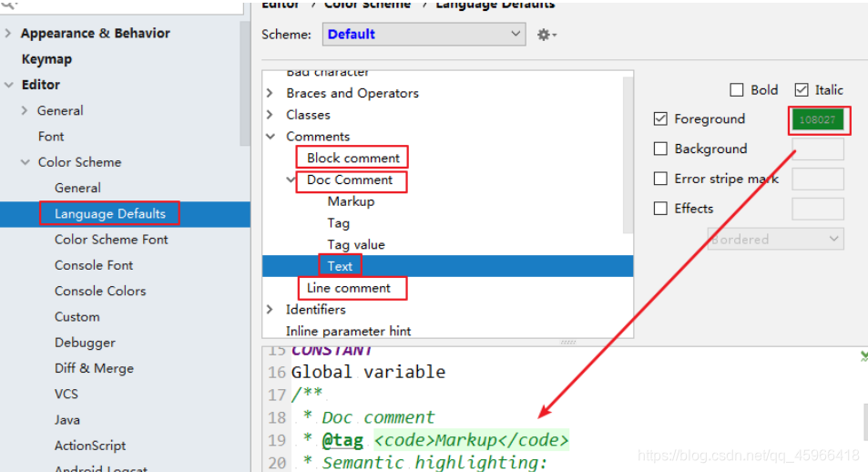This screenshot has width=868, height=472.
Task: Click 'Doc comment' in preview code
Action: tap(379, 417)
